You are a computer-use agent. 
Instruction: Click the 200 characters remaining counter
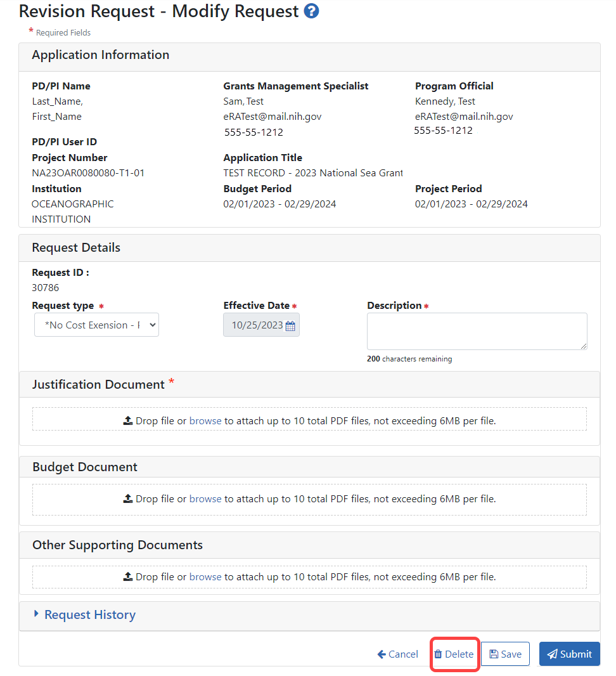pos(409,359)
